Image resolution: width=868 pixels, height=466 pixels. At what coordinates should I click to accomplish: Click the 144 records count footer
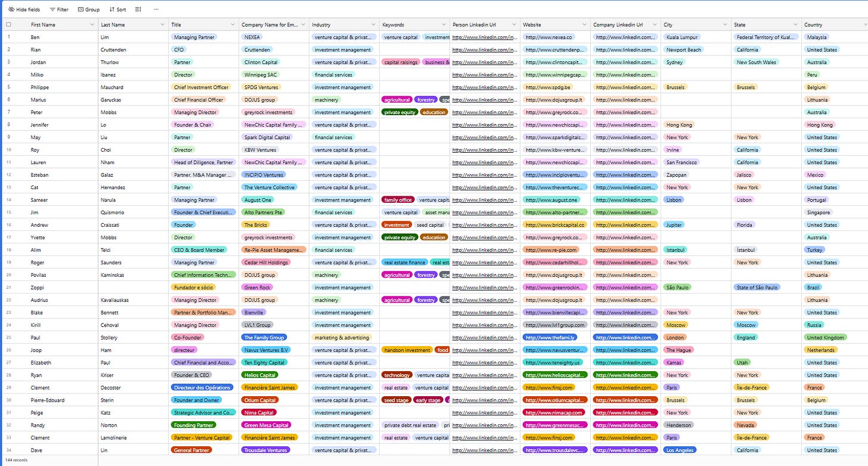click(16, 461)
